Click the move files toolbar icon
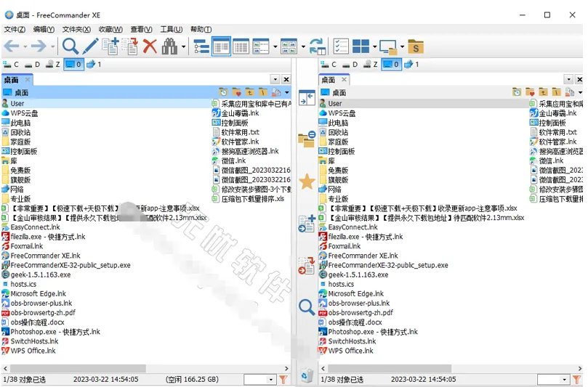The image size is (588, 387). click(x=130, y=46)
